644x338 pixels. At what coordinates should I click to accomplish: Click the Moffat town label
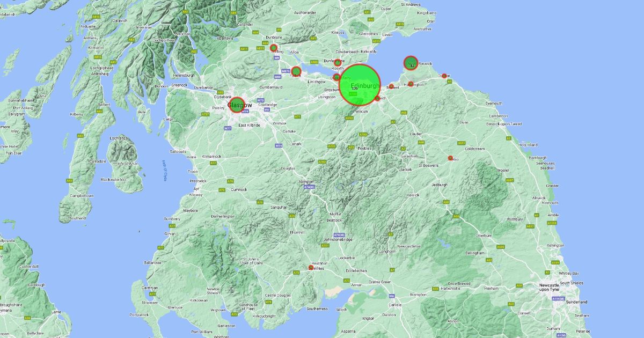click(x=334, y=214)
